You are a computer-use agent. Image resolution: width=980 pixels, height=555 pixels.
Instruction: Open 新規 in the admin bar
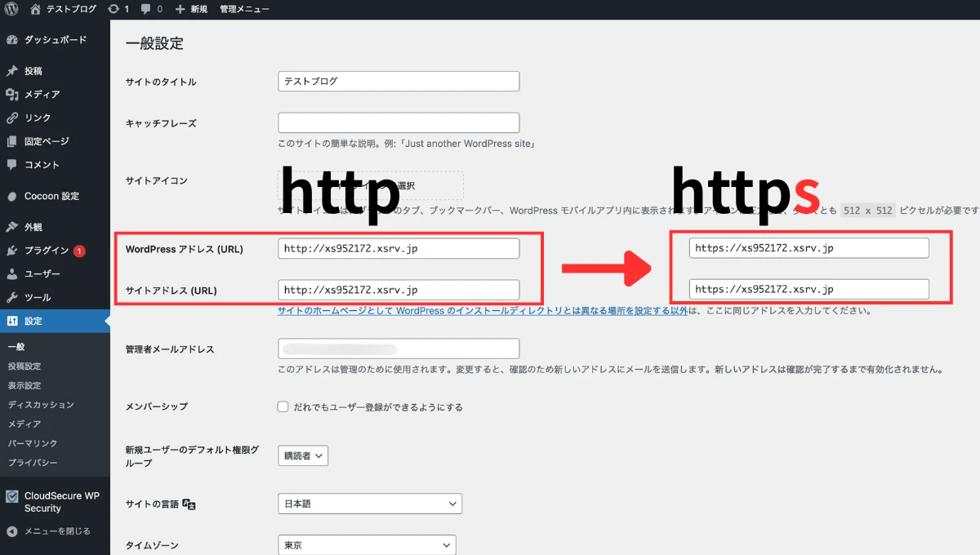point(199,9)
